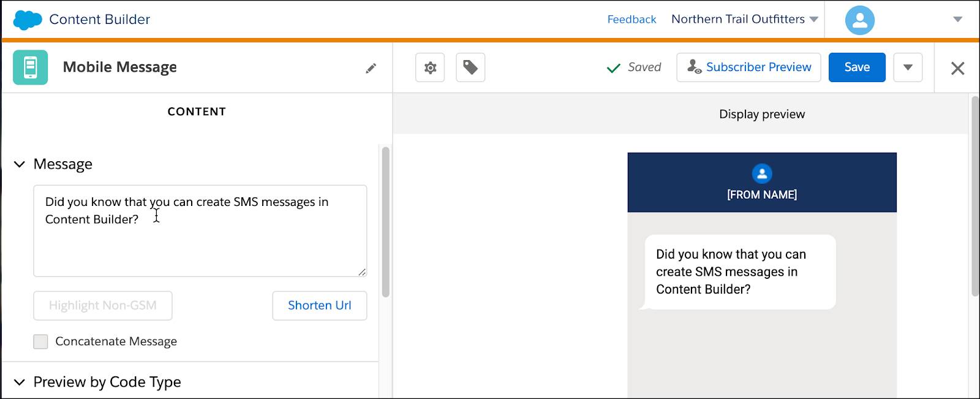
Task: Open the Feedback link
Action: (631, 20)
